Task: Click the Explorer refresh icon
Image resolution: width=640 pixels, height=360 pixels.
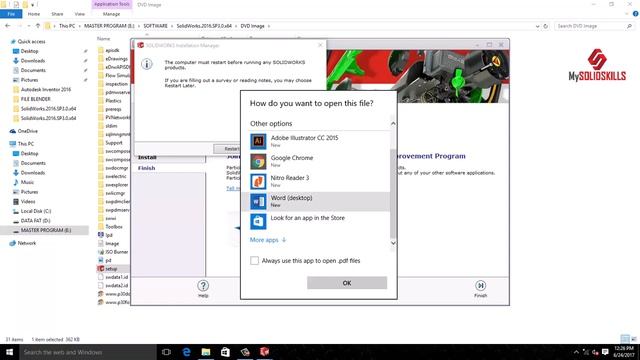Action: 545,26
